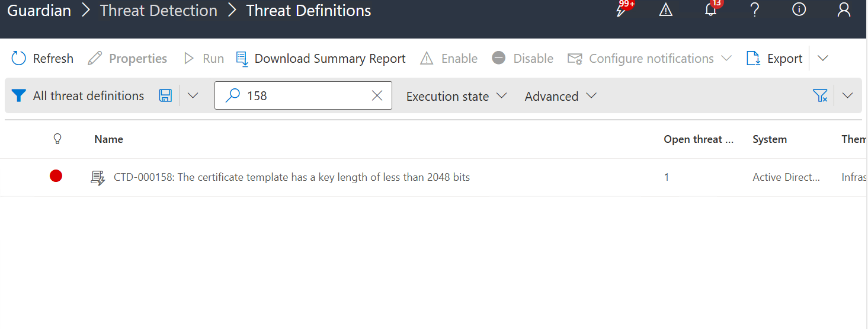Screen dimensions: 868x329
Task: Click the question mark help icon
Action: point(754,10)
